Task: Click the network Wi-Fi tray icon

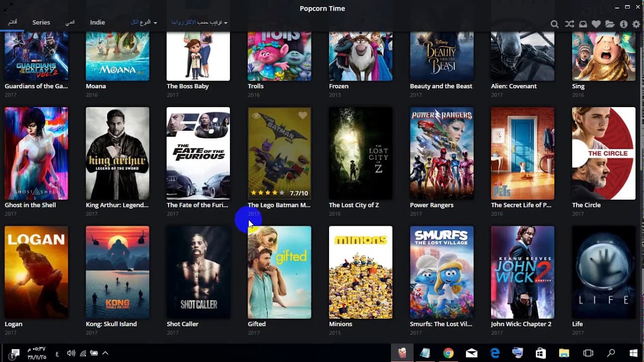Action: [x=83, y=353]
